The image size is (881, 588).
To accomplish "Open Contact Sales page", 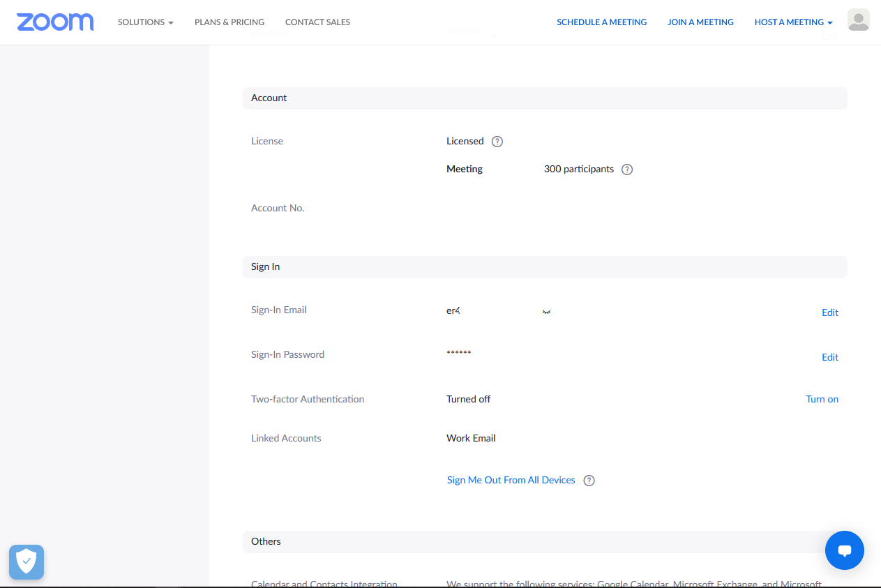I will [x=317, y=22].
